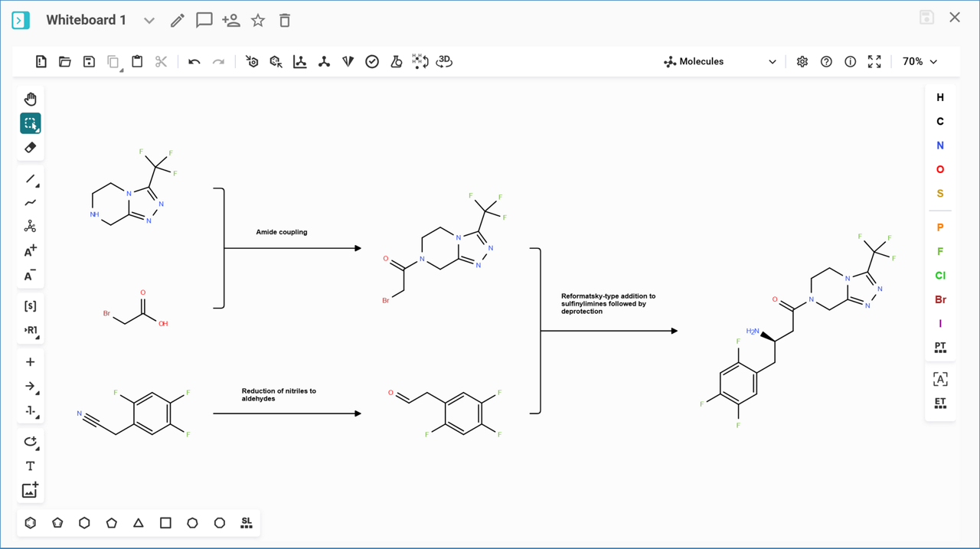The height and width of the screenshot is (549, 980).
Task: Favorite this whiteboard with the star
Action: point(258,21)
